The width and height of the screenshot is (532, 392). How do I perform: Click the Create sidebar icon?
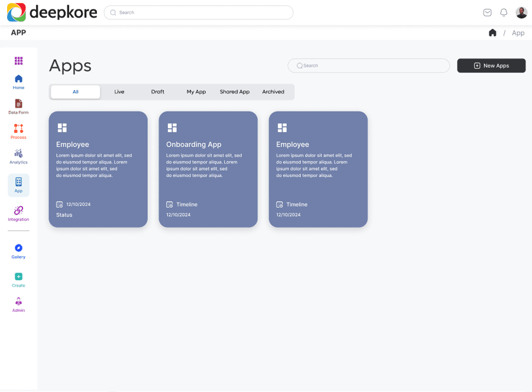[18, 280]
